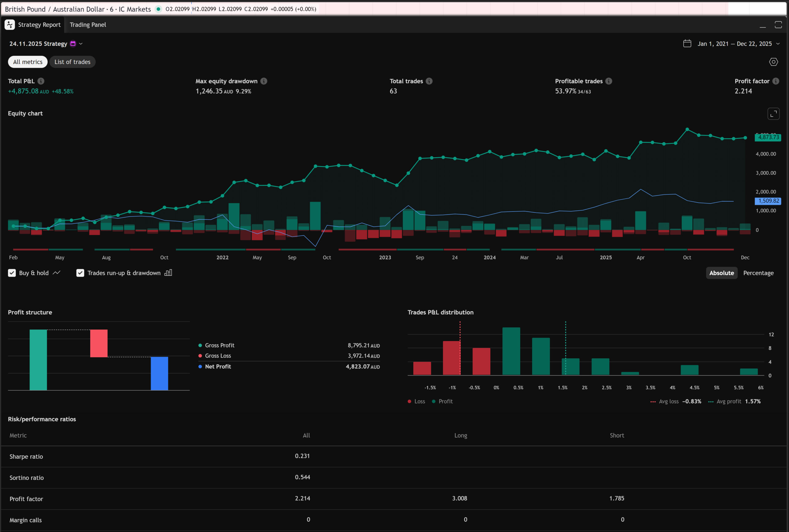This screenshot has width=789, height=532.
Task: Click the Strategy Report sparkle icon
Action: coord(10,25)
